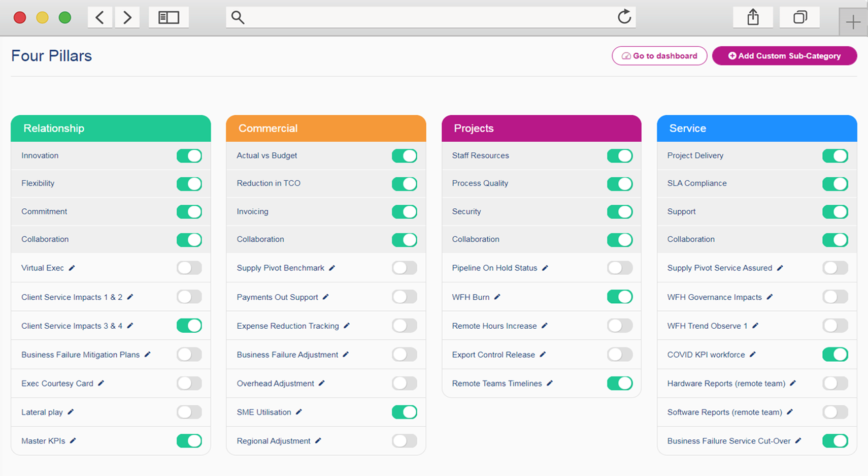Edit Regional Adjustment pencil icon
Viewport: 868px width, 476px height.
318,440
